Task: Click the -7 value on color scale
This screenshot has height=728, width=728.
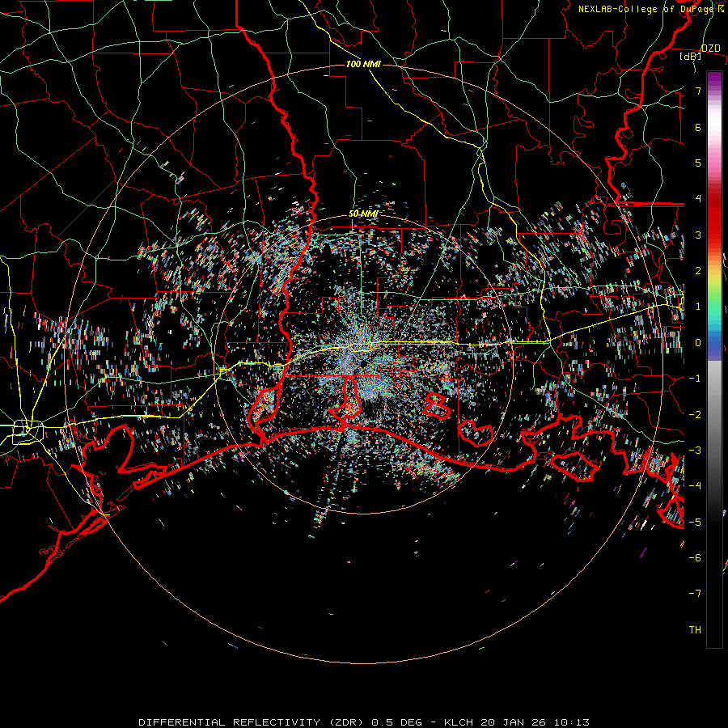Action: point(695,594)
